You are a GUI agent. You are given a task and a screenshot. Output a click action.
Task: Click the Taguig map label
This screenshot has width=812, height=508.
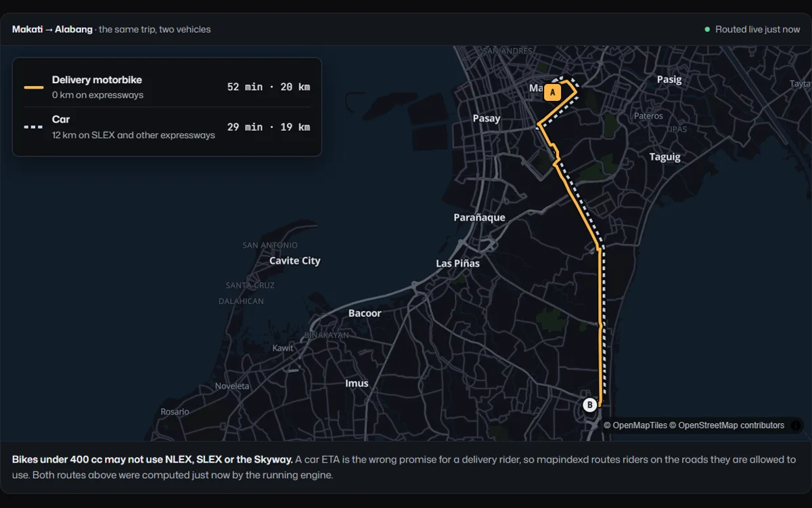pyautogui.click(x=664, y=156)
